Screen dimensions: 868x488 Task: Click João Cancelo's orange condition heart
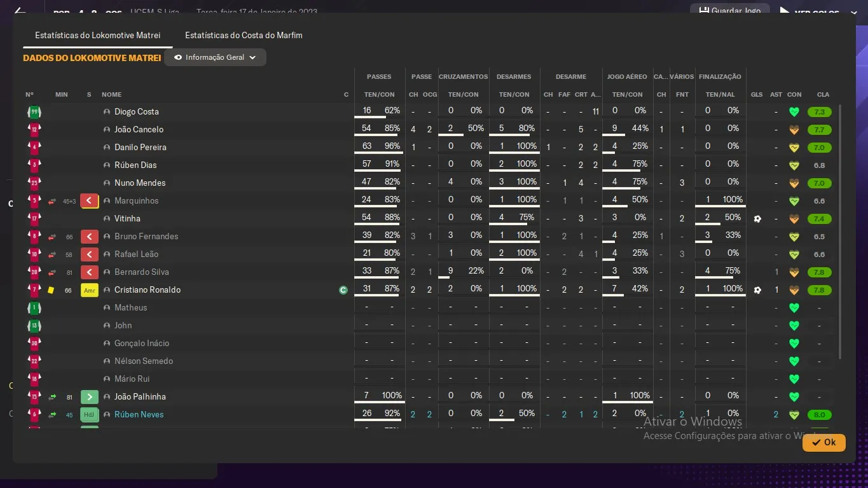coord(794,130)
